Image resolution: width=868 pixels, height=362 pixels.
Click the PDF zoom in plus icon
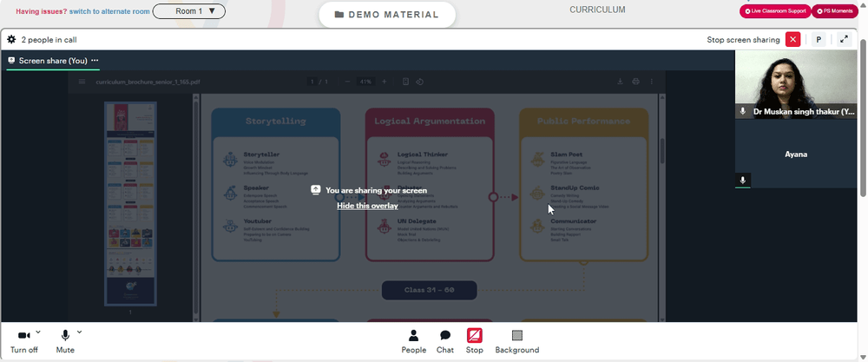(385, 82)
